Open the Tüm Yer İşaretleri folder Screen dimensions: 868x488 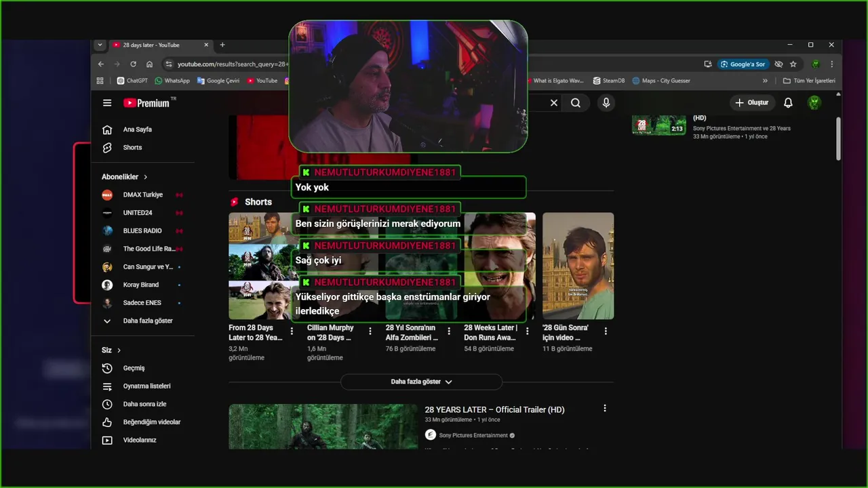(x=809, y=81)
